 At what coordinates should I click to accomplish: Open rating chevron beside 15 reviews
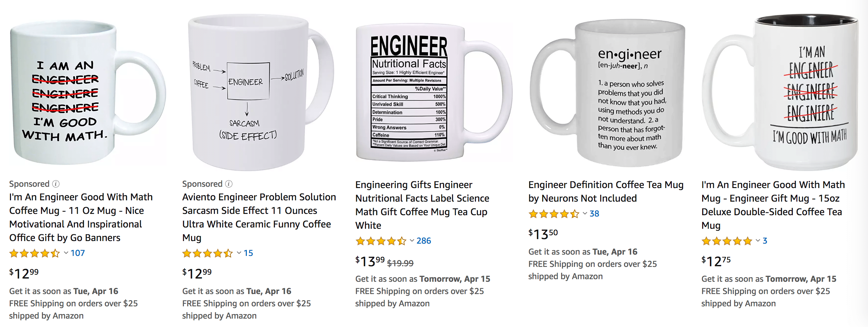click(x=239, y=253)
